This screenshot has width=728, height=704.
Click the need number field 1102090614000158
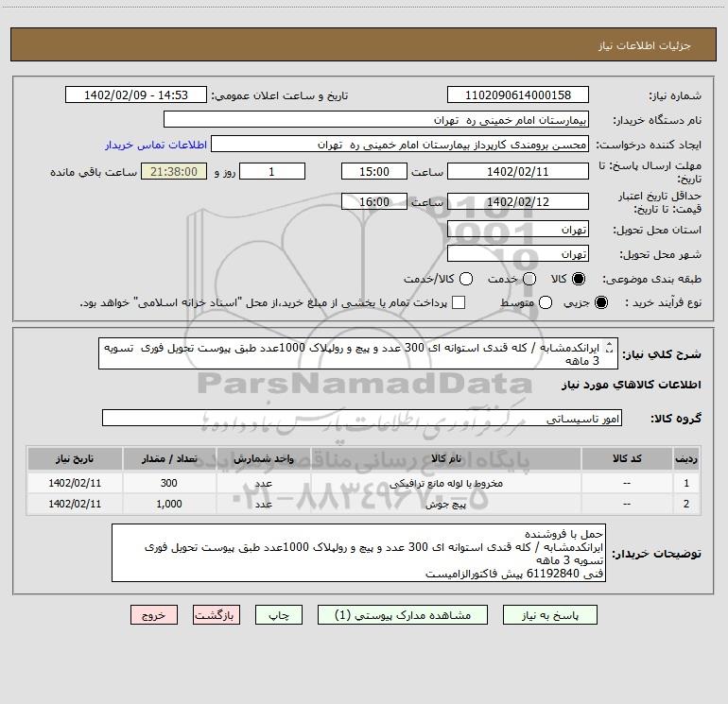tap(518, 95)
